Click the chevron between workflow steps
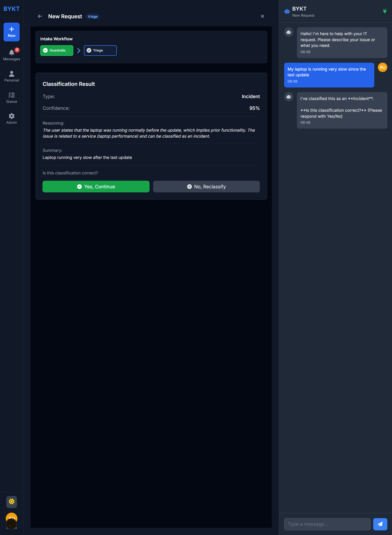 (79, 50)
